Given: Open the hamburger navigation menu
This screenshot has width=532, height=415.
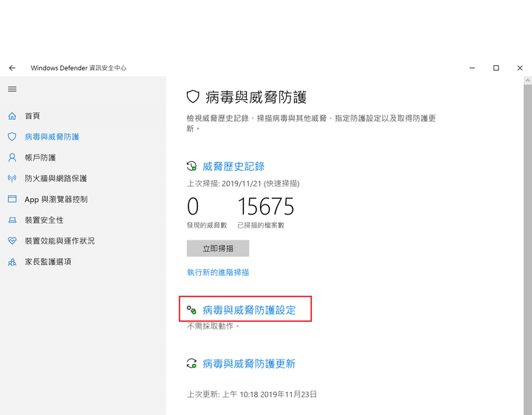Looking at the screenshot, I should [13, 89].
